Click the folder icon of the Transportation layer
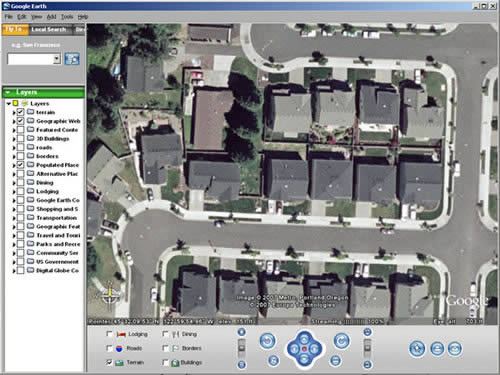 [30, 218]
